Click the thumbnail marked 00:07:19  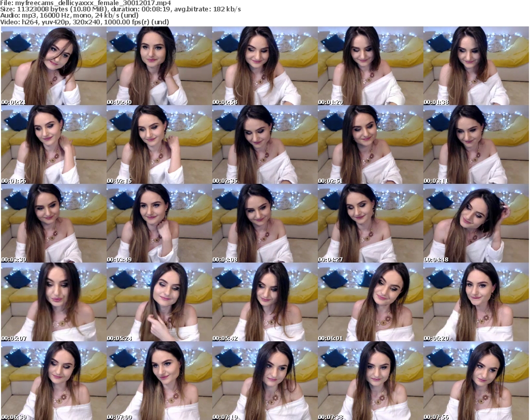(264, 381)
